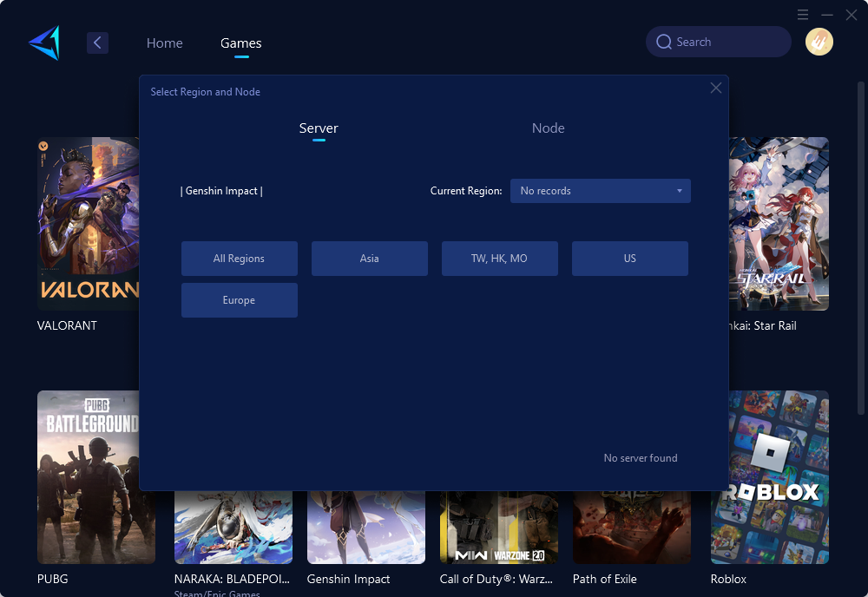Open the user profile avatar
The width and height of the screenshot is (868, 597).
(819, 42)
